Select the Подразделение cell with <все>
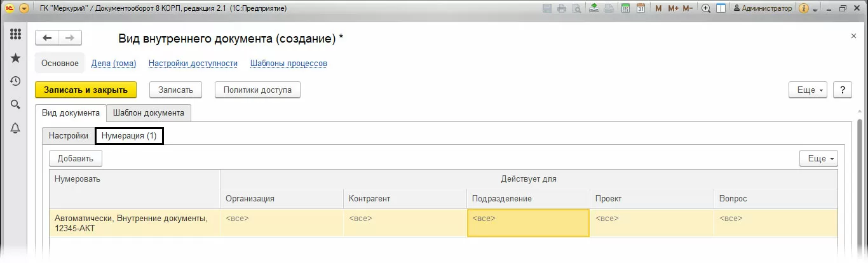868x263 pixels. [528, 223]
